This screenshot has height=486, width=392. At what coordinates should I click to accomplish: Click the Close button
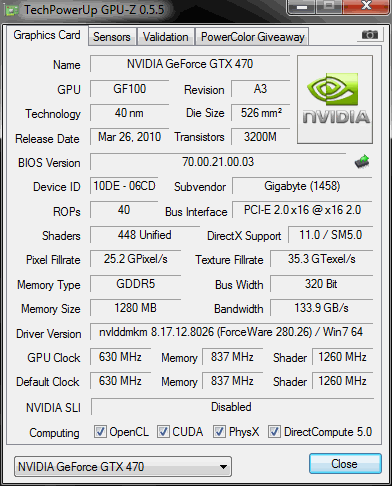tap(345, 464)
